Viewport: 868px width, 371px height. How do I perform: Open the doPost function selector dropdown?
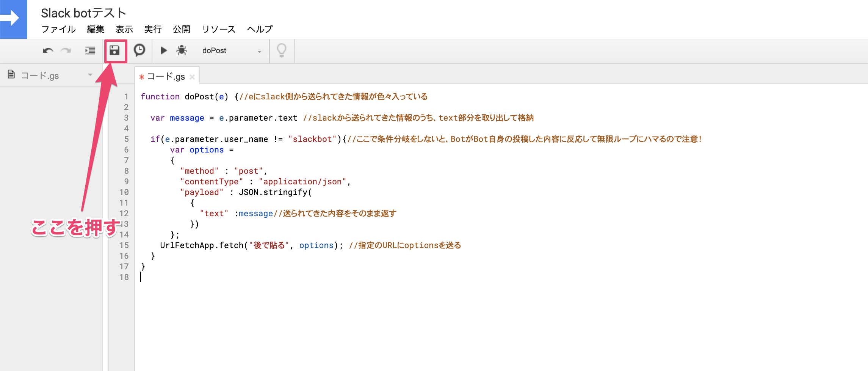(x=232, y=51)
